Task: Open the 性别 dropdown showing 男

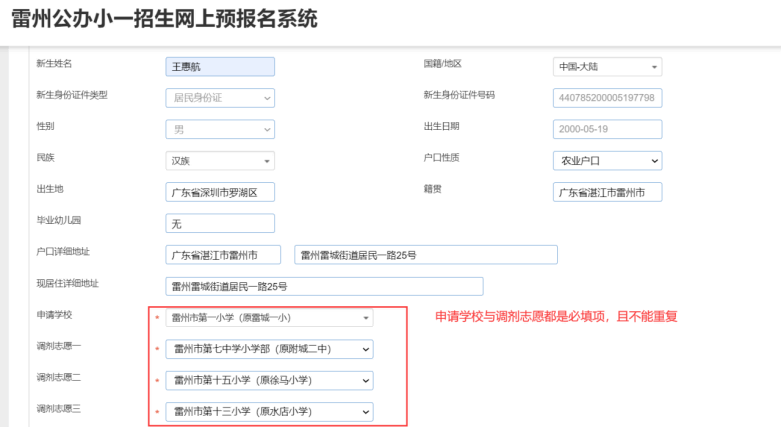Action: pyautogui.click(x=220, y=130)
